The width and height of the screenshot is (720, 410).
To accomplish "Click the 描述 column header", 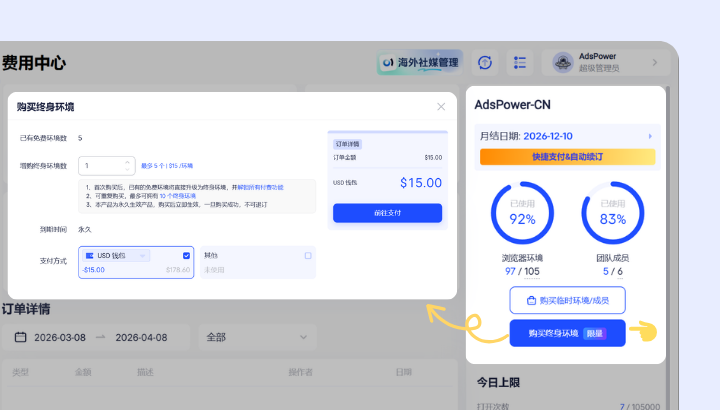I will (145, 372).
